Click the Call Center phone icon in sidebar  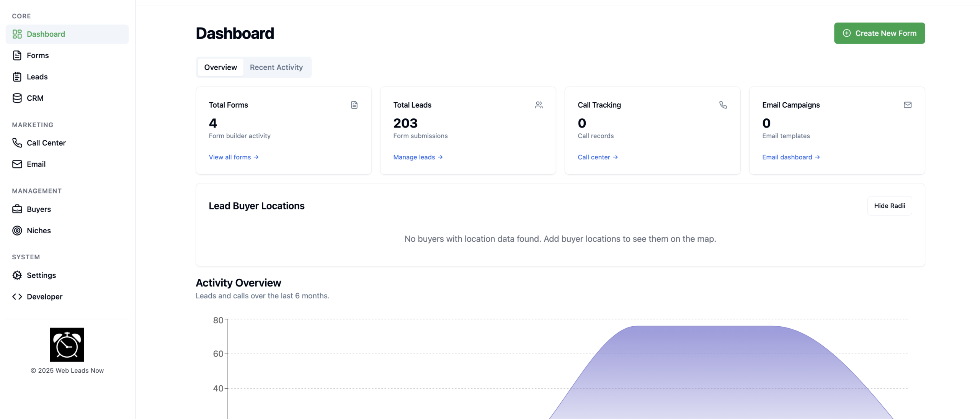tap(17, 143)
